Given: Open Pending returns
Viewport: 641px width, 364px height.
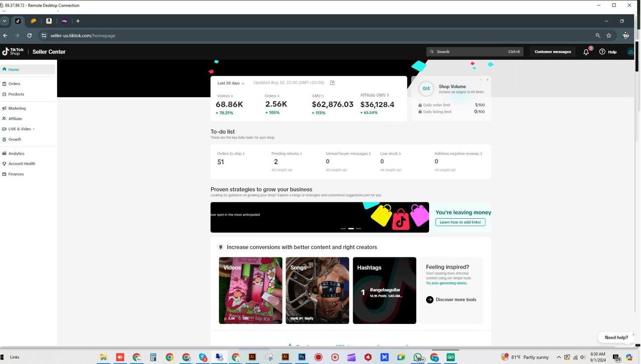Looking at the screenshot, I should (x=286, y=154).
